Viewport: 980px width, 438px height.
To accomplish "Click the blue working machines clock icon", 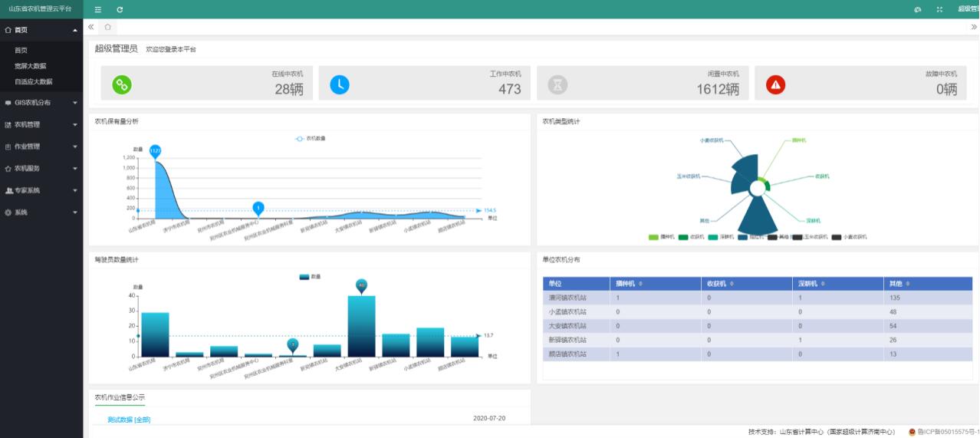I will point(340,85).
